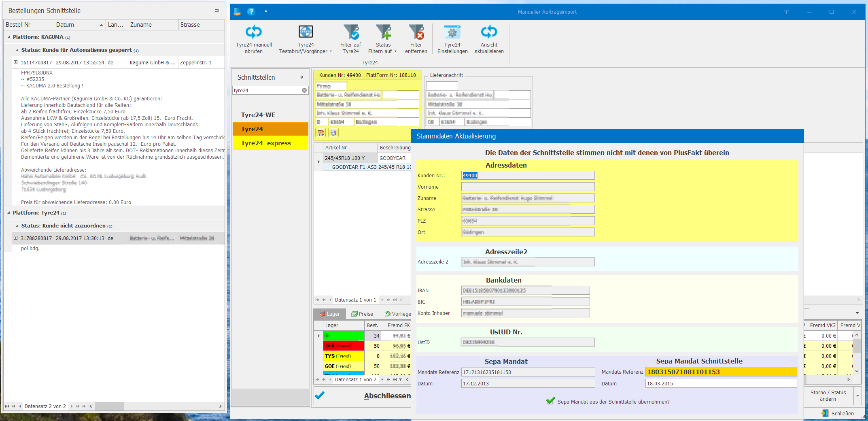Screen dimensions: 868x421
Task: Switch to Preise tab
Action: (362, 314)
